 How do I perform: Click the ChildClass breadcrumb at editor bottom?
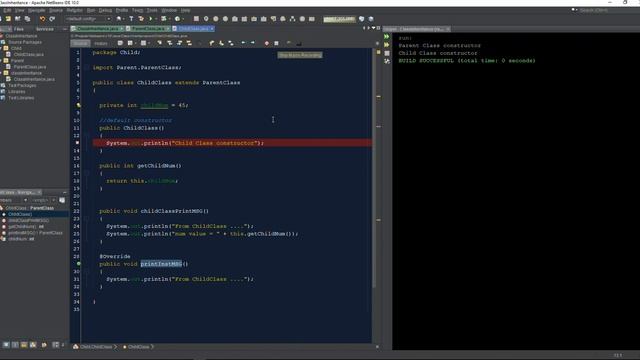(x=138, y=347)
